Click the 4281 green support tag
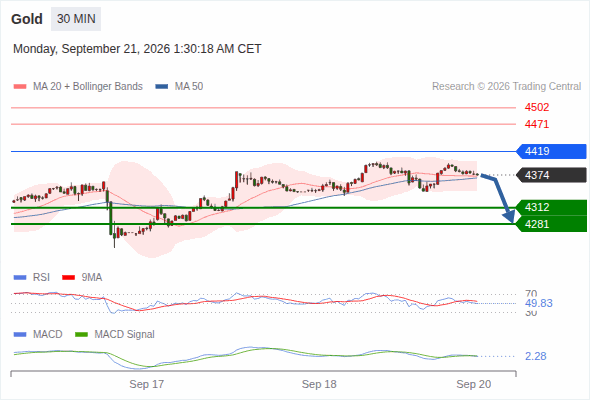 click(x=551, y=224)
